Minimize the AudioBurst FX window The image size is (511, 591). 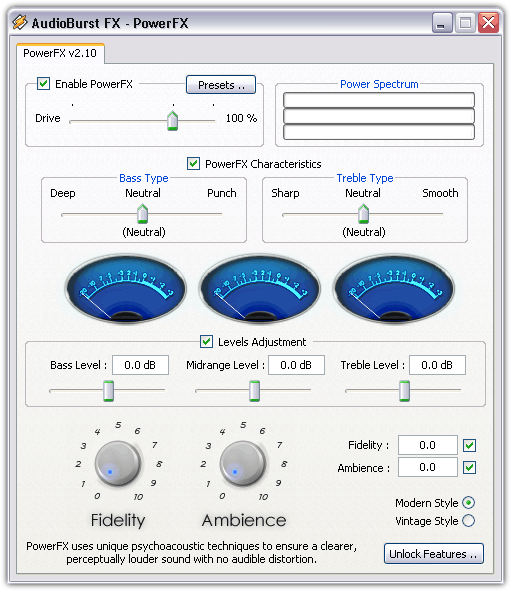(x=442, y=23)
